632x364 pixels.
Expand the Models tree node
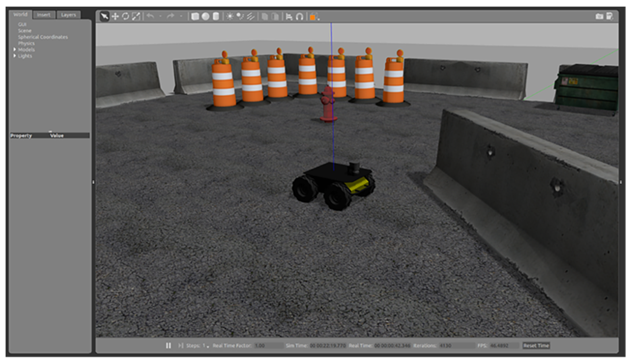tap(15, 49)
